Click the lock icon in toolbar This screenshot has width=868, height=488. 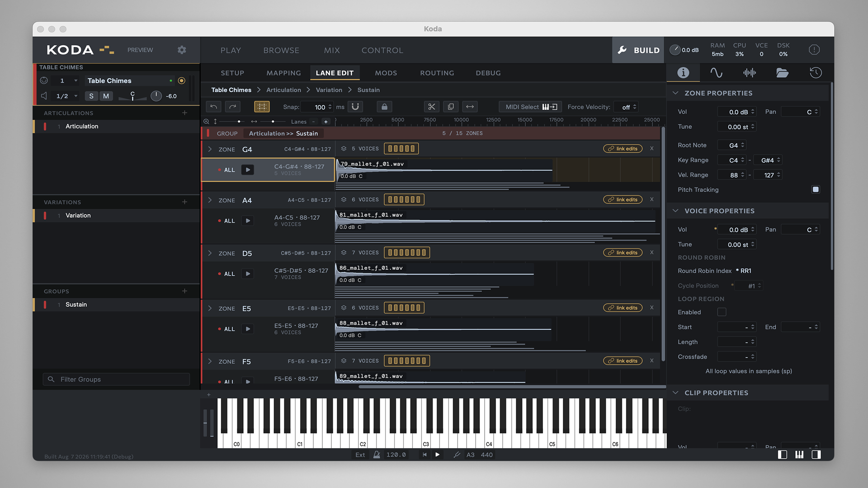pyautogui.click(x=384, y=107)
